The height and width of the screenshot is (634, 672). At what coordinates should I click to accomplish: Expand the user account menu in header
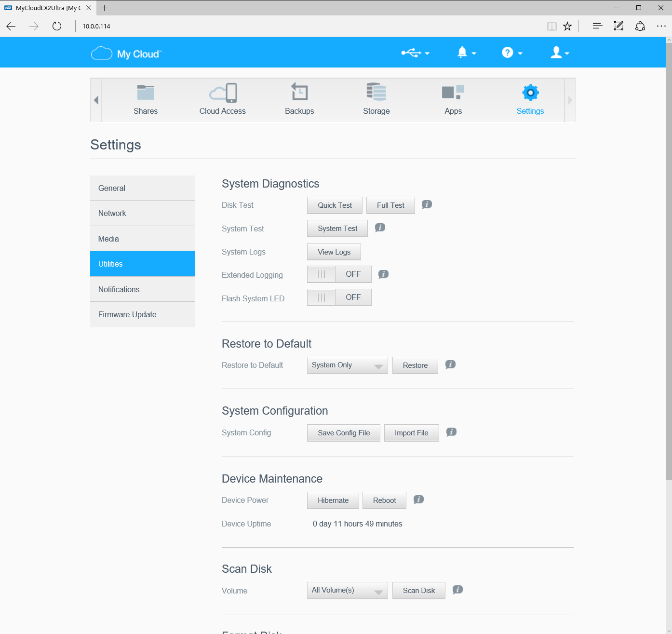(x=560, y=53)
